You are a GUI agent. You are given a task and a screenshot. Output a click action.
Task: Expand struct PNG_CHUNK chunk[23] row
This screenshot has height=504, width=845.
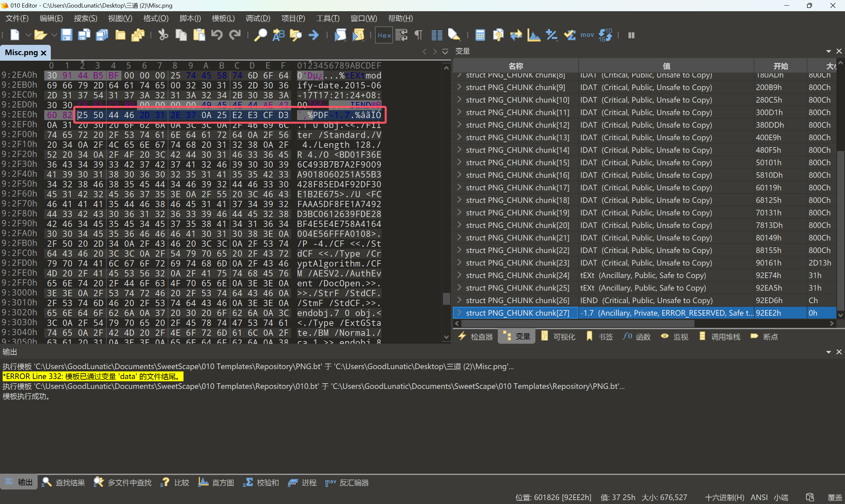(459, 262)
